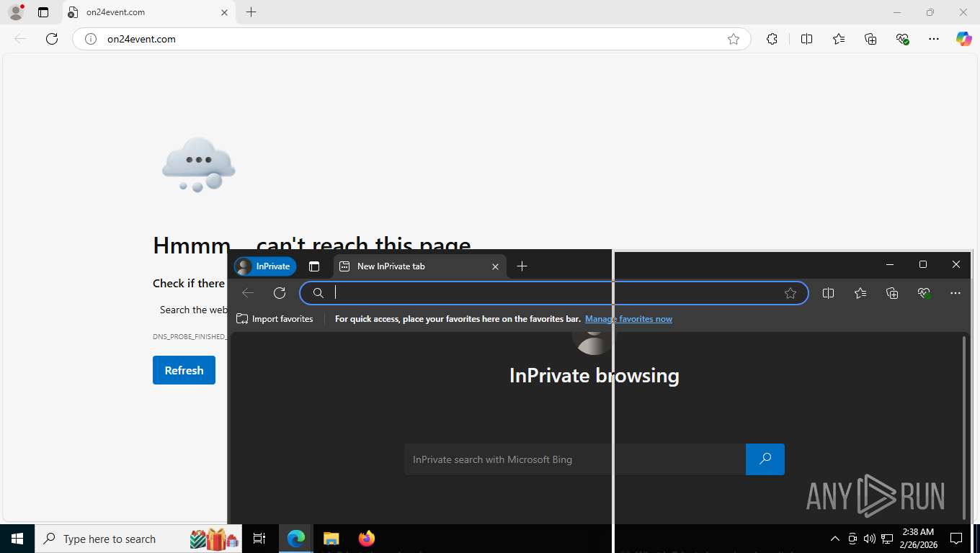The image size is (980, 553).
Task: View site information icon for on24event.com
Action: click(x=91, y=39)
